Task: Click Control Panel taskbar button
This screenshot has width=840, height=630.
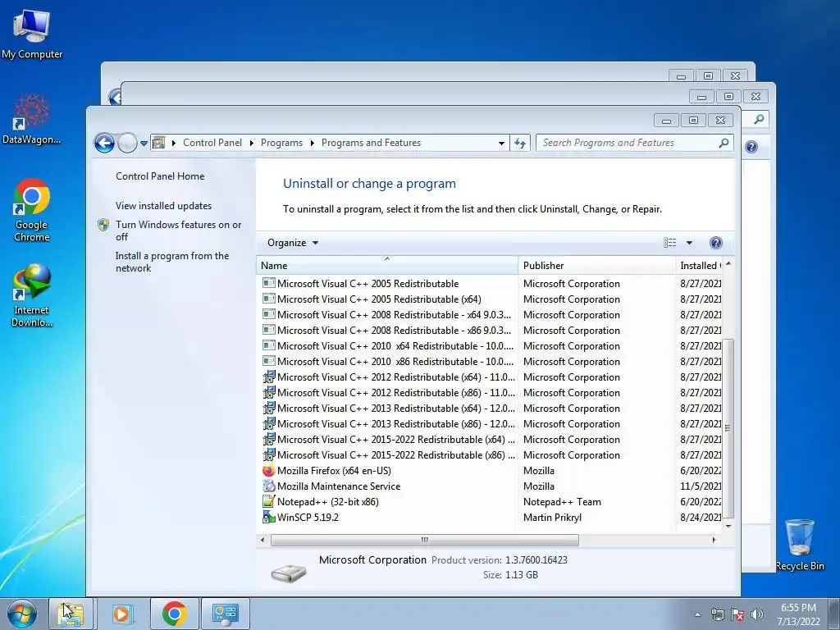Action: 225,614
